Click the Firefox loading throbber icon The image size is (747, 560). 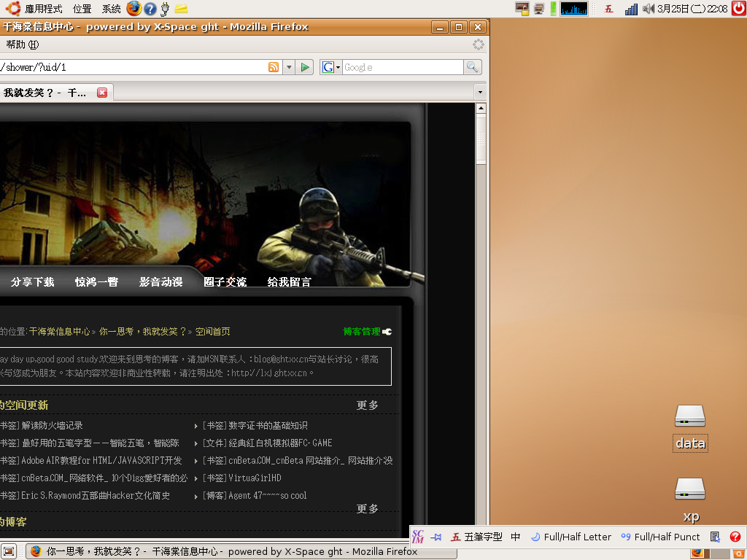point(479,44)
